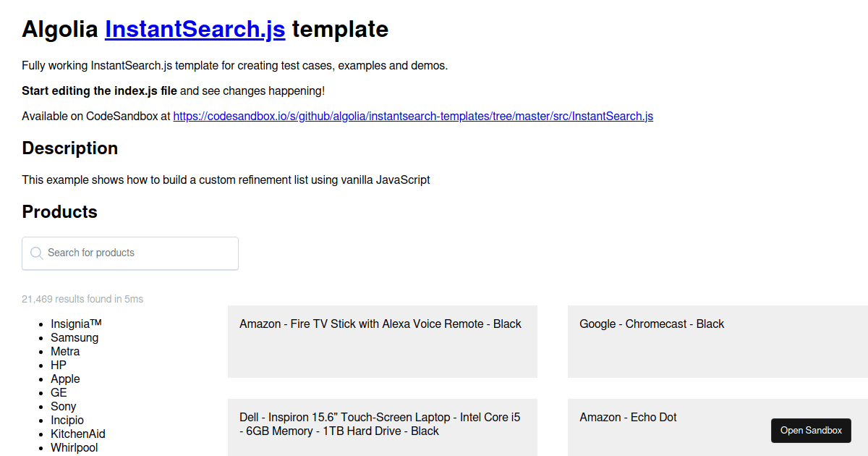Screen dimensions: 868x456
Task: Click the magnifying glass search icon
Action: click(x=36, y=253)
